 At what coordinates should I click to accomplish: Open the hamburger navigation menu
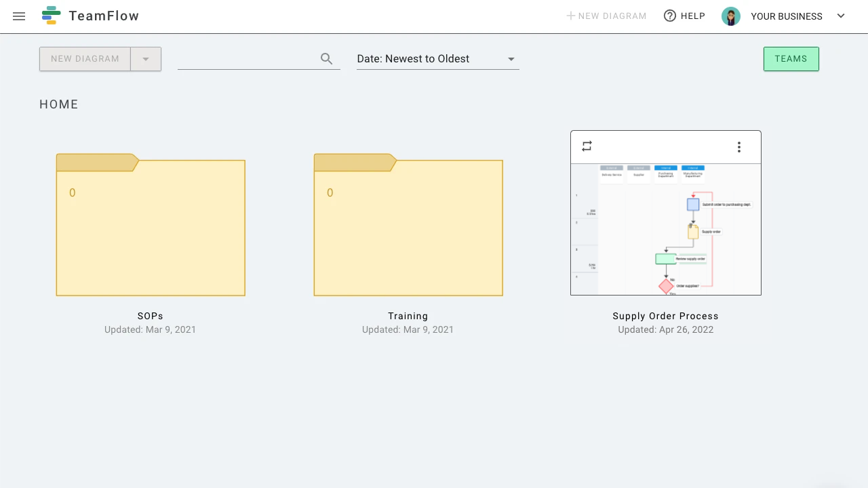pos(19,16)
